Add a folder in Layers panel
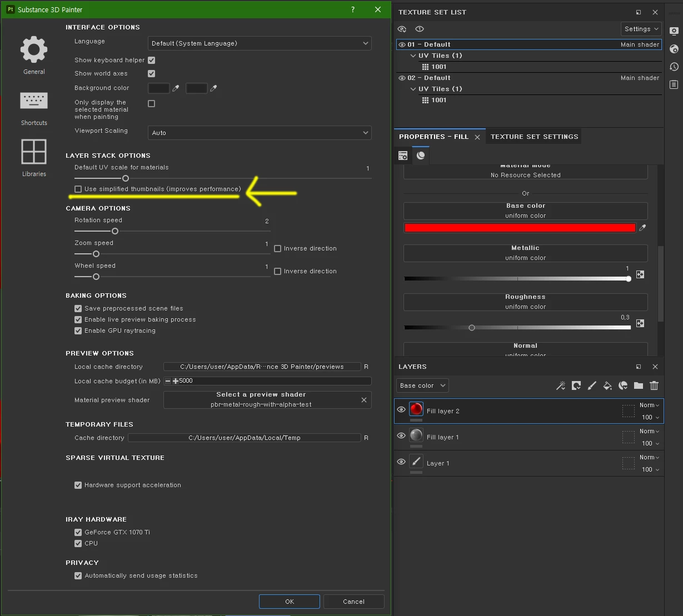Viewport: 683px width, 616px height. (639, 385)
